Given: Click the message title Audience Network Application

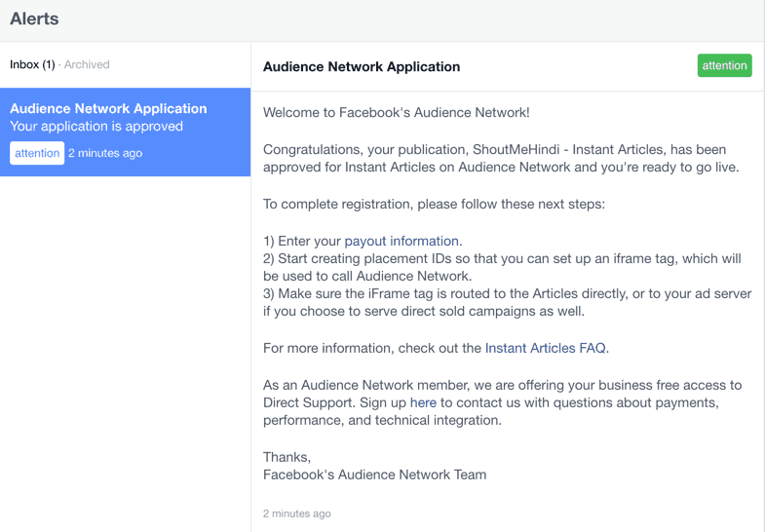Looking at the screenshot, I should coord(362,67).
